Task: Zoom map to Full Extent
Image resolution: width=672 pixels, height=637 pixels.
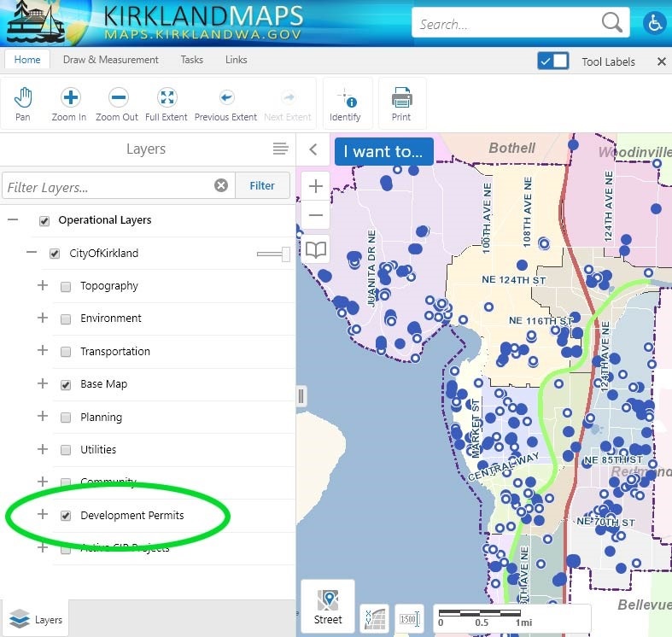Action: pos(167,104)
